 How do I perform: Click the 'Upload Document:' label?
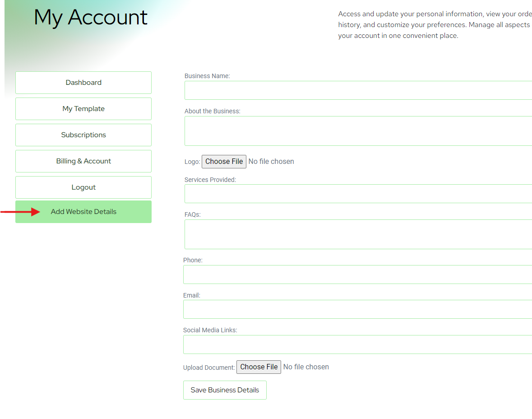point(208,368)
